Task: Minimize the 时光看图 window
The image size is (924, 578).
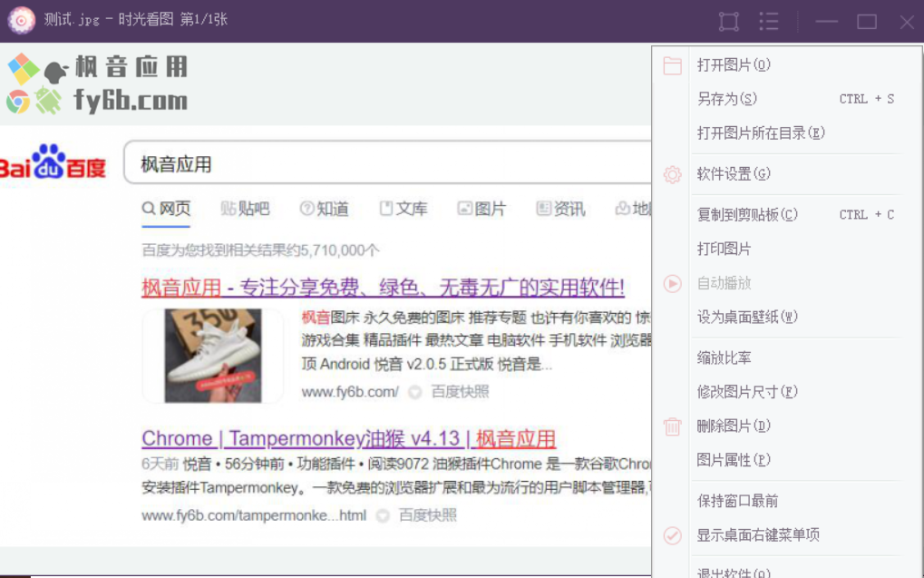Action: click(x=826, y=22)
